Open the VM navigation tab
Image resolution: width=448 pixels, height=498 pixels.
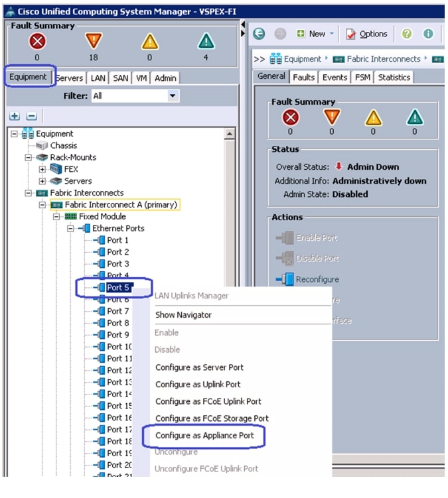[x=141, y=78]
